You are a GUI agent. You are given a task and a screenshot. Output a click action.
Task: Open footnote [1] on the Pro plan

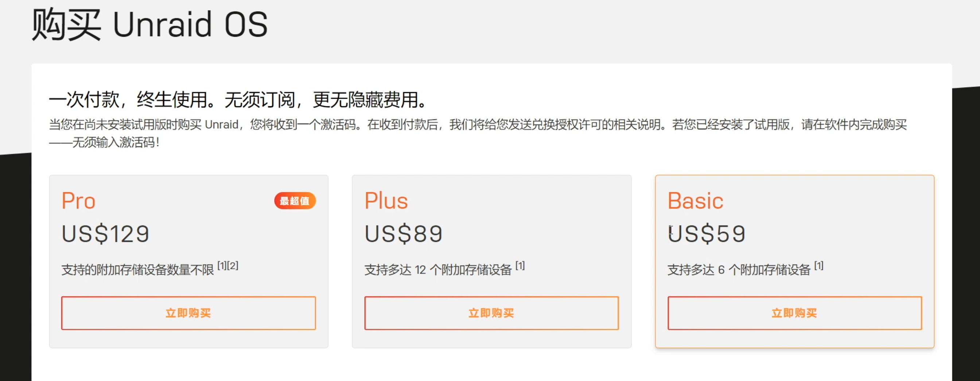click(x=222, y=266)
